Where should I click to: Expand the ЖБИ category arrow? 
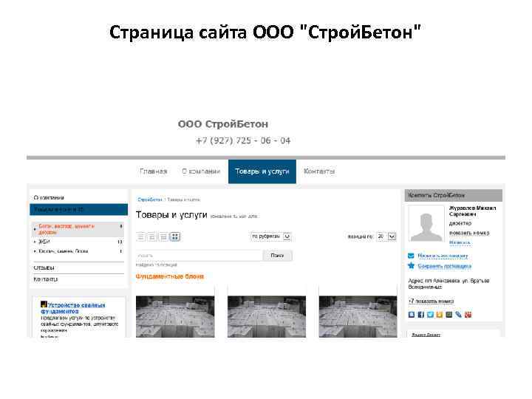(x=35, y=242)
